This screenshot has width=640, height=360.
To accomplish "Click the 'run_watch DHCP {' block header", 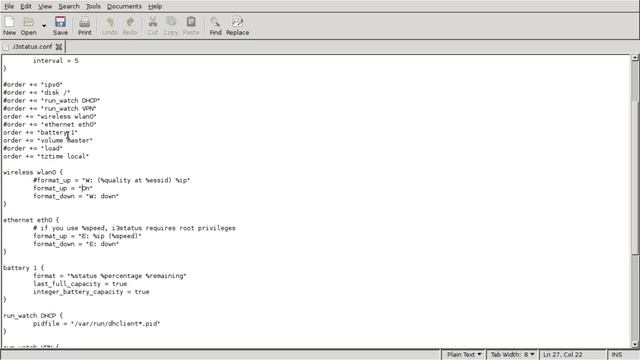I will (33, 316).
